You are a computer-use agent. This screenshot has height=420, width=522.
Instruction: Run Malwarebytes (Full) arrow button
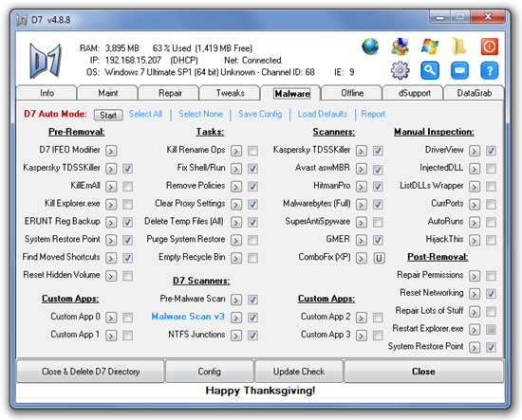tap(362, 204)
